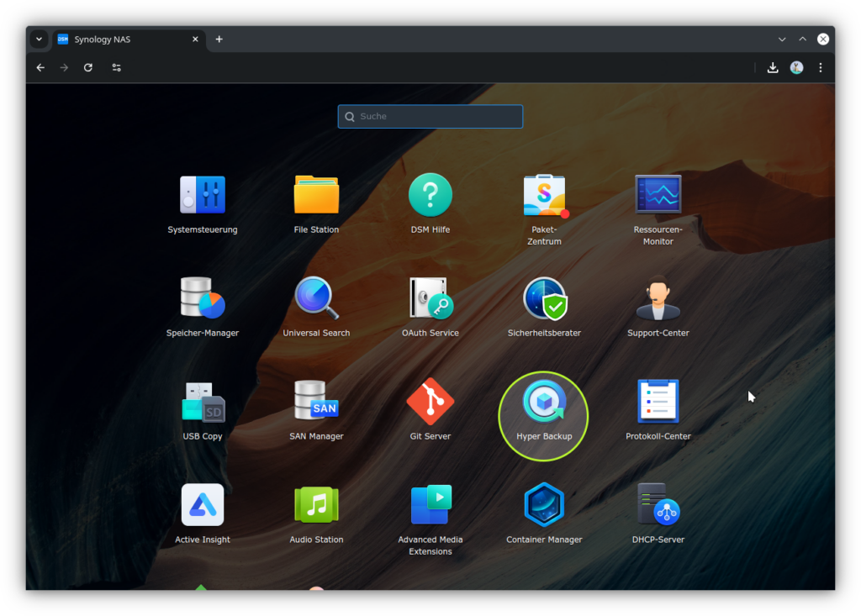Launch File Station
Viewport: 861px width, 616px height.
point(316,194)
